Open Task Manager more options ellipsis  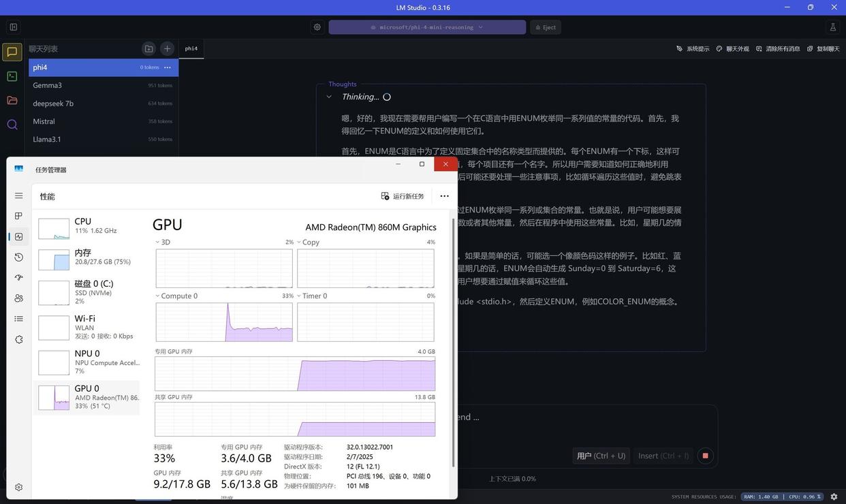[x=444, y=196]
